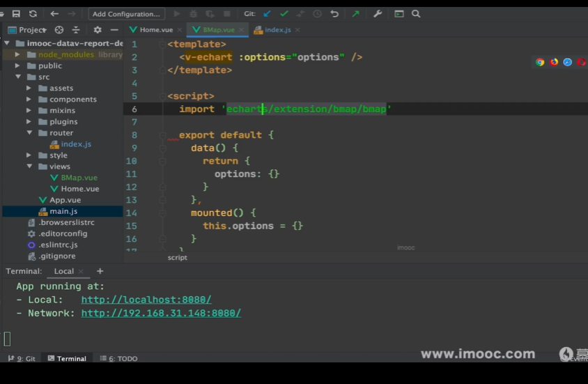Viewport: 588px width, 384px height.
Task: Open the http://192.168.31.148:8080/ network link
Action: (161, 313)
